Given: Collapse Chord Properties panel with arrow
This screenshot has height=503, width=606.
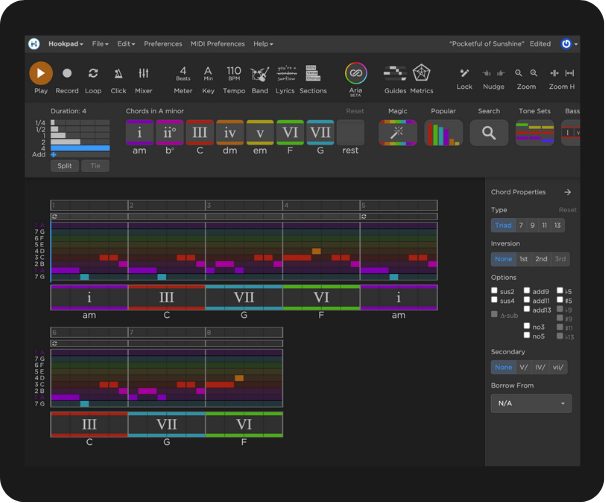Looking at the screenshot, I should (567, 192).
